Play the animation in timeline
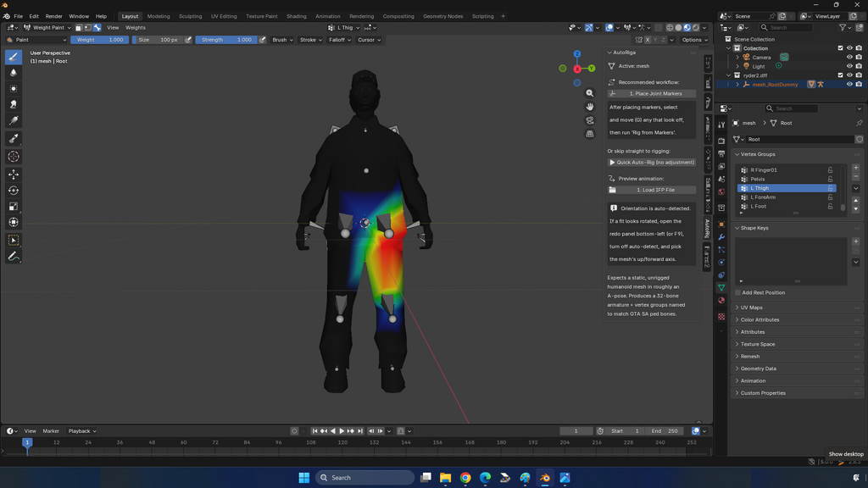 pyautogui.click(x=342, y=431)
